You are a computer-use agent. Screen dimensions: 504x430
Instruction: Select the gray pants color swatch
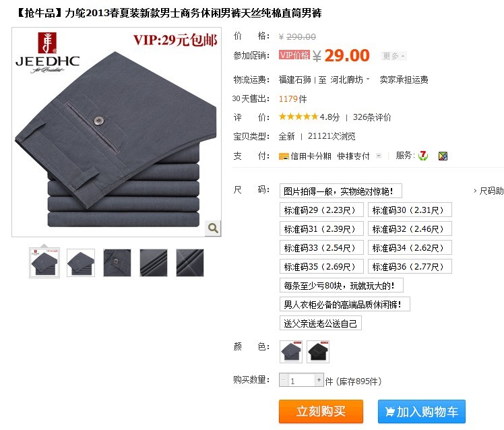pyautogui.click(x=291, y=352)
